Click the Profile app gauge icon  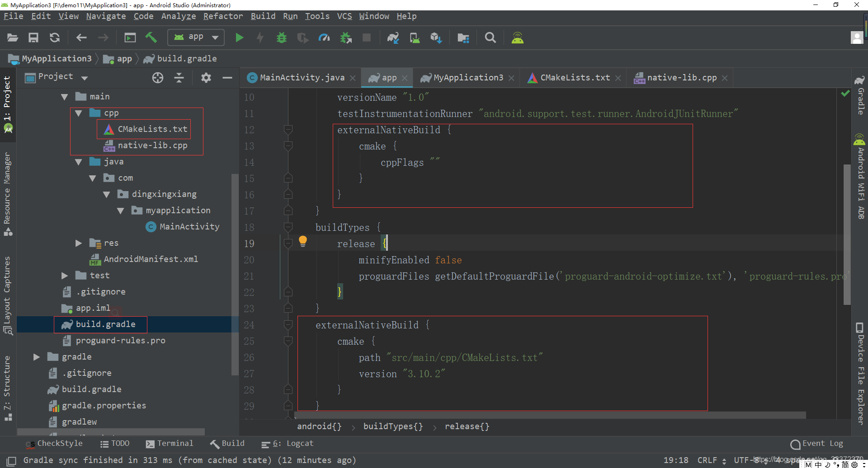coord(324,37)
